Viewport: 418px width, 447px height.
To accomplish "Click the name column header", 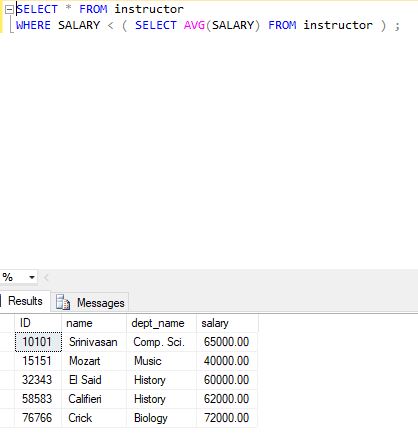I will 94,323.
